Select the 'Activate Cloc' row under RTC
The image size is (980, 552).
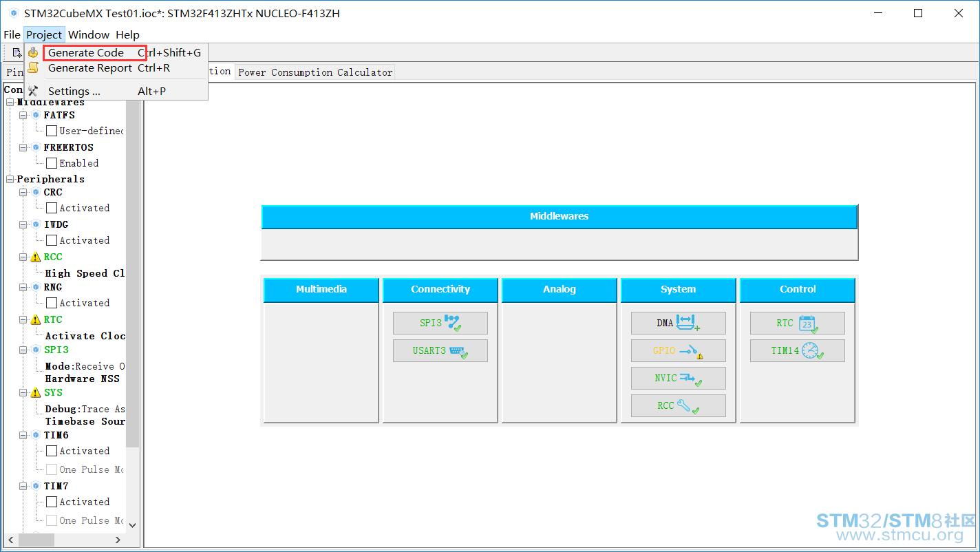85,336
